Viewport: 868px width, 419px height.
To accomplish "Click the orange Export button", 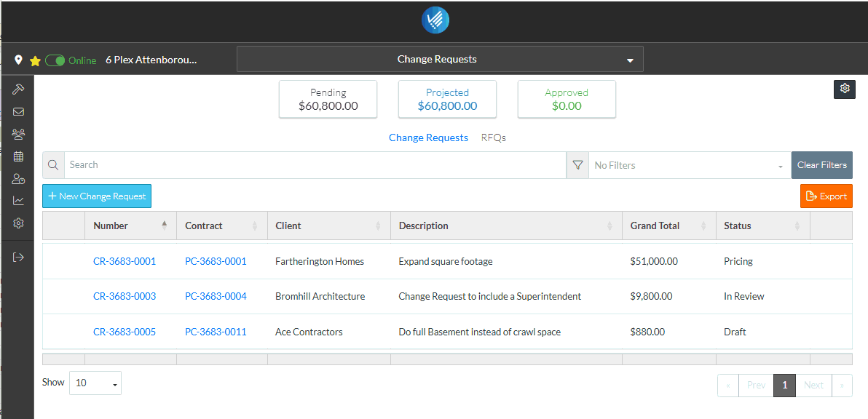I will (x=826, y=196).
